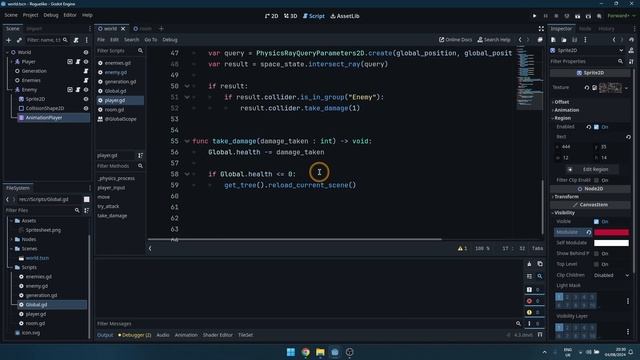This screenshot has height=360, width=640.
Task: Select room.gd in the script list
Action: tap(114, 110)
